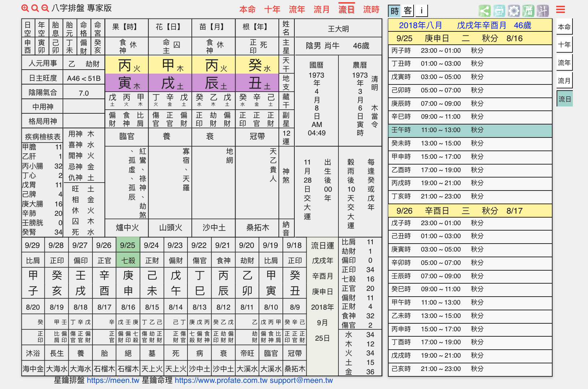This screenshot has width=588, height=389.
Task: Click the purple 斗 icon
Action: click(542, 11)
